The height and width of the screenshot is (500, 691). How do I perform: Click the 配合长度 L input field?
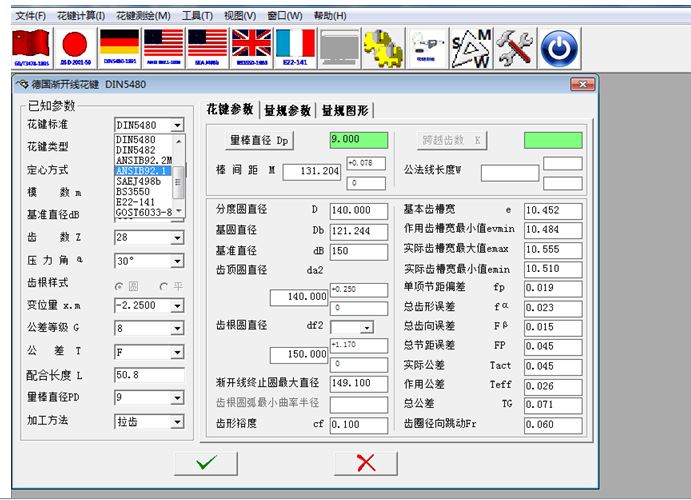coord(149,374)
